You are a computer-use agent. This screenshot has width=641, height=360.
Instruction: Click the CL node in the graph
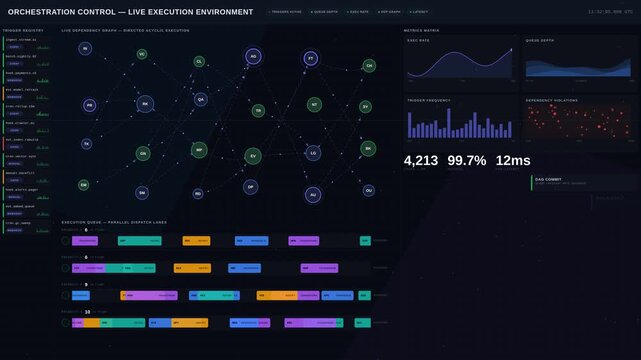click(199, 62)
